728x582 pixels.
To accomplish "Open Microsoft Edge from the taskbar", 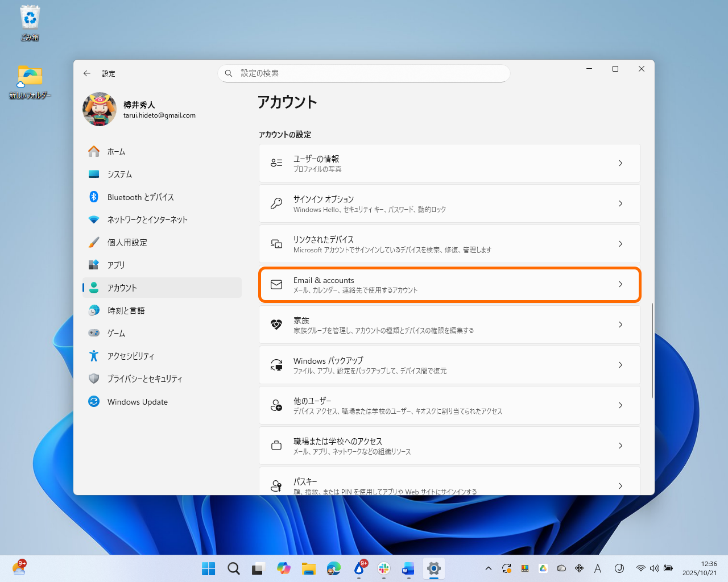I will [334, 568].
